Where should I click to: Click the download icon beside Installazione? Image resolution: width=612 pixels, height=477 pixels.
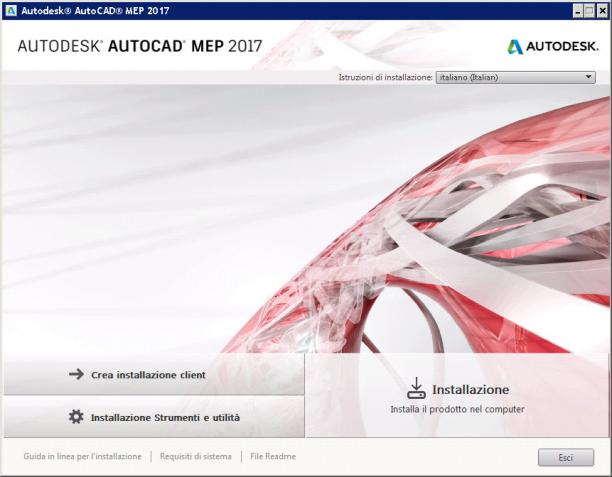coord(416,388)
